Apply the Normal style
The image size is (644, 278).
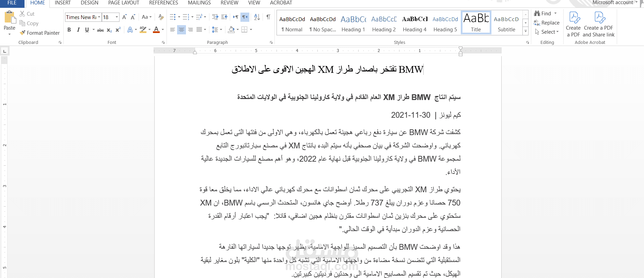click(x=292, y=23)
